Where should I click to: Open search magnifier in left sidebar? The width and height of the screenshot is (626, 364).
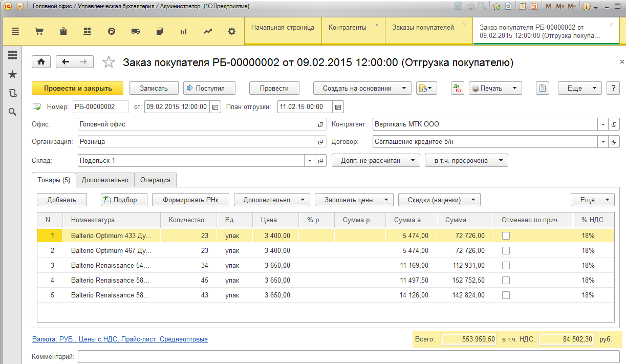pyautogui.click(x=13, y=112)
